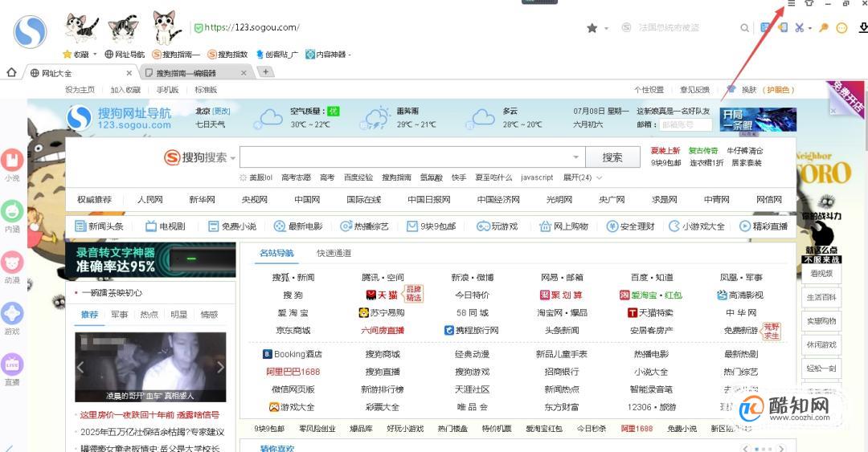868x452 pixels.
Task: Click the 搜索 button
Action: (x=612, y=157)
